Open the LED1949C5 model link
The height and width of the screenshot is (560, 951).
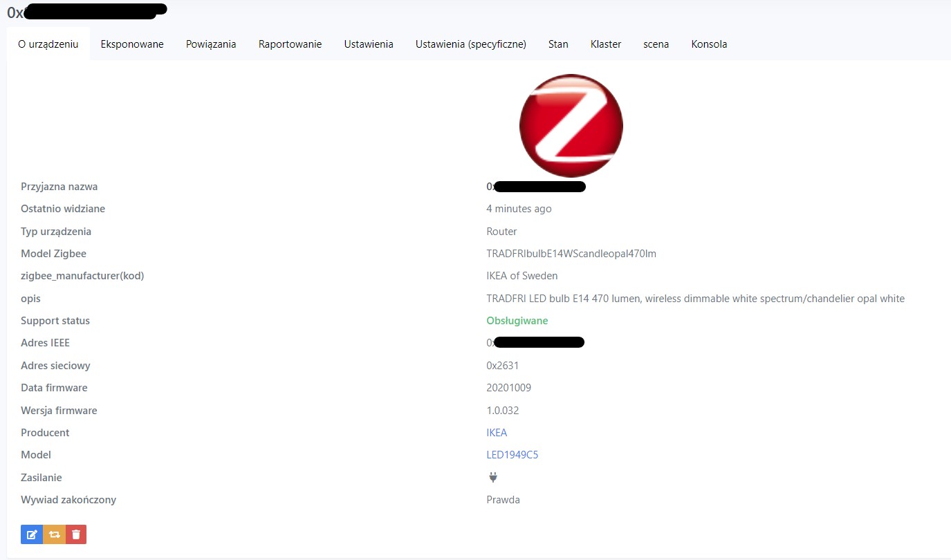(x=513, y=455)
